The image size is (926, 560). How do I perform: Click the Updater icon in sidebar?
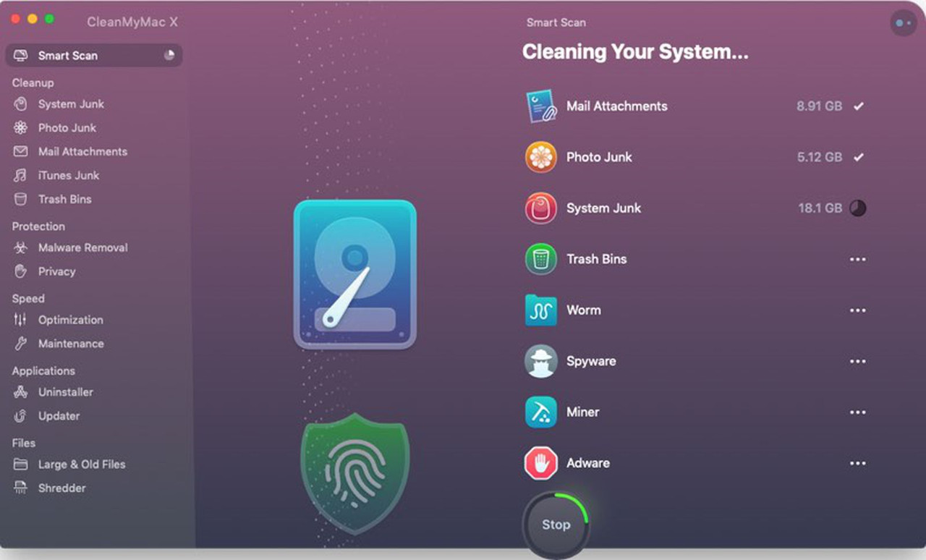(21, 416)
